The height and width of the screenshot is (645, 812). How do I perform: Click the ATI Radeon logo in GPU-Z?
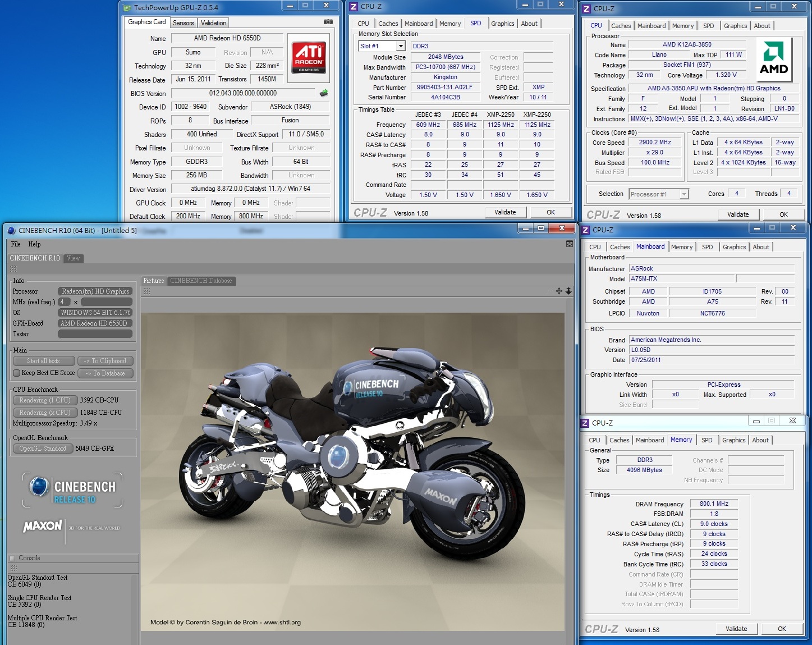pos(309,58)
